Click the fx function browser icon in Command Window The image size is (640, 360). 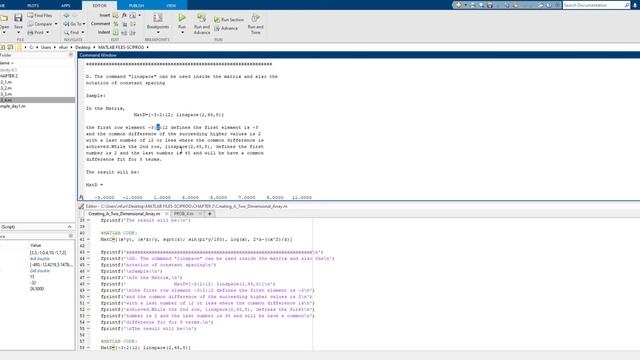coord(81,197)
